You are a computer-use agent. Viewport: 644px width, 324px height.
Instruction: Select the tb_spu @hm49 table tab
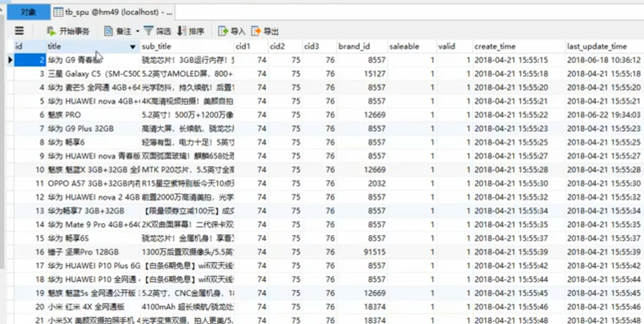coord(113,12)
